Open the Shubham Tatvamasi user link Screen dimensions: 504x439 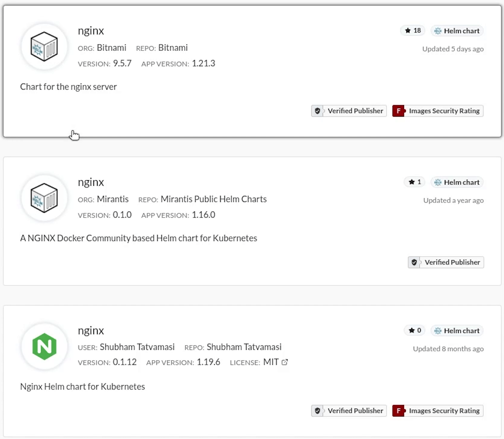137,347
